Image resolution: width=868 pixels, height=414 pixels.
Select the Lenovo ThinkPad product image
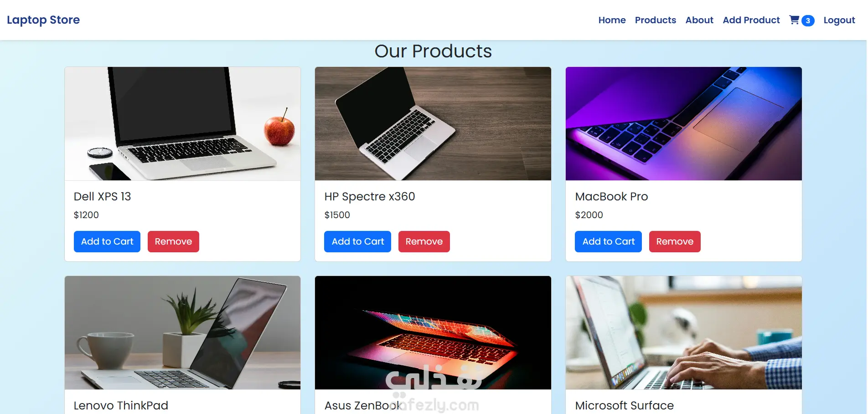point(182,332)
